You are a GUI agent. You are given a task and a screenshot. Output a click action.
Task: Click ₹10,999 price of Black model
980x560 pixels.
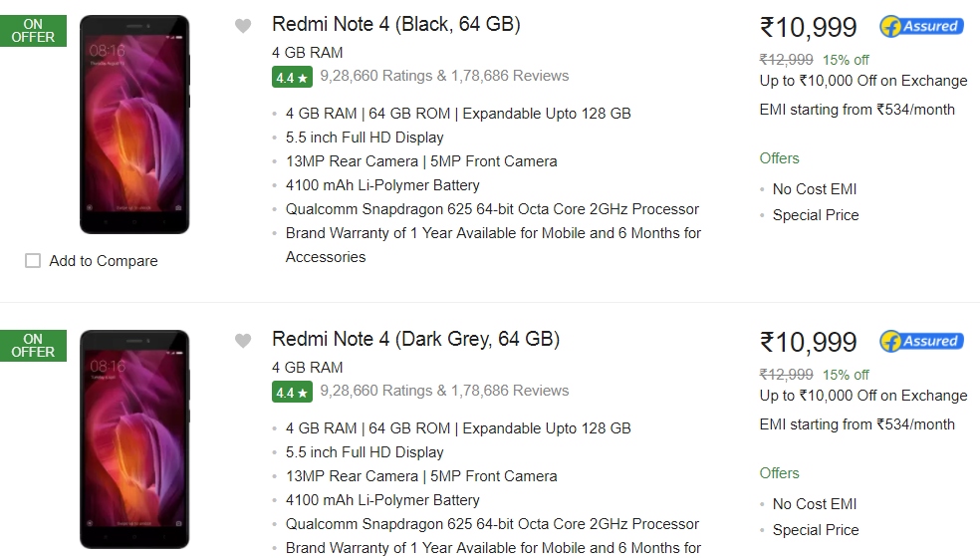point(808,28)
